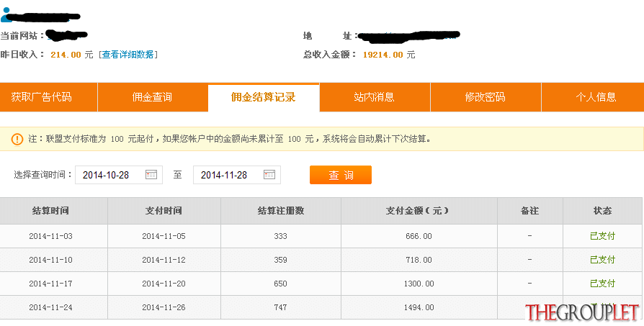Image resolution: width=644 pixels, height=326 pixels.
Task: Select payment date 2014-11-26 cell
Action: coord(164,307)
